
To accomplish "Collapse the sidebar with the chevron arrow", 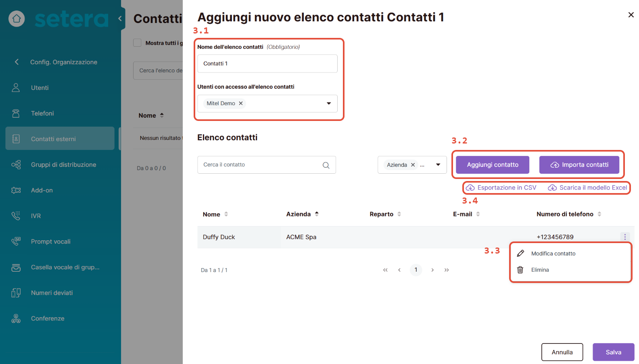I will (120, 19).
